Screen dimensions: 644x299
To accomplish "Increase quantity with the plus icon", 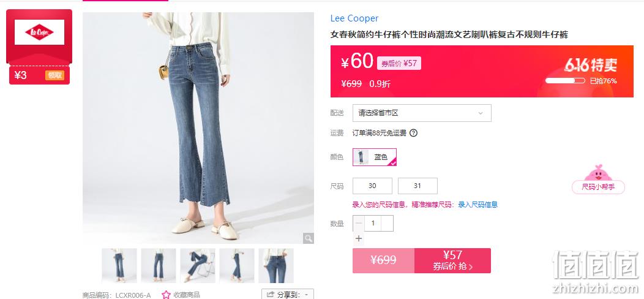I will tap(359, 238).
